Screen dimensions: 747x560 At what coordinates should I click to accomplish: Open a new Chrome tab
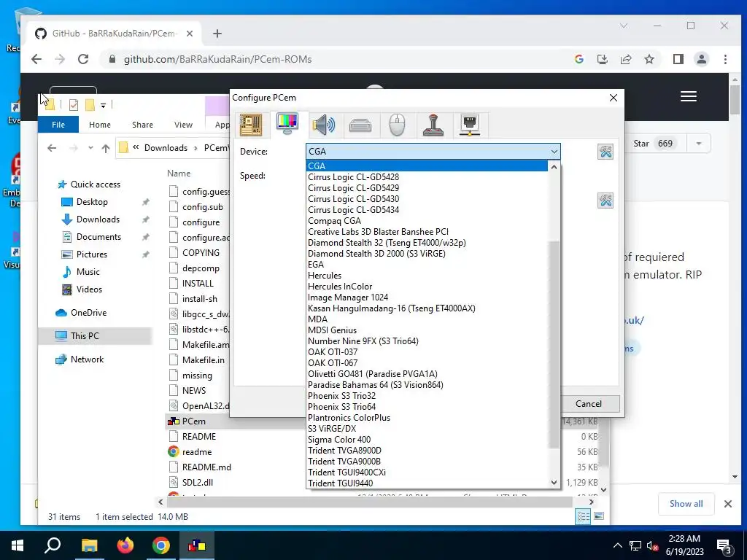coord(217,34)
